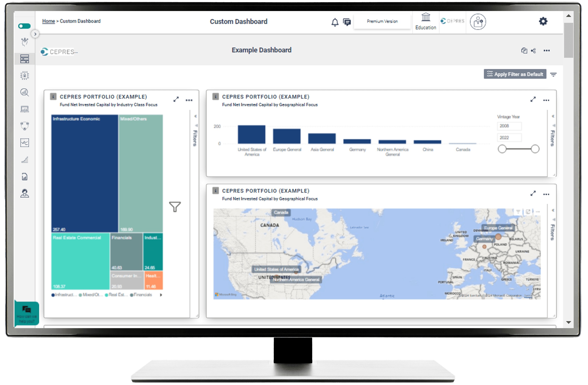
Task: Open the presentation chart sidebar icon
Action: 24,109
